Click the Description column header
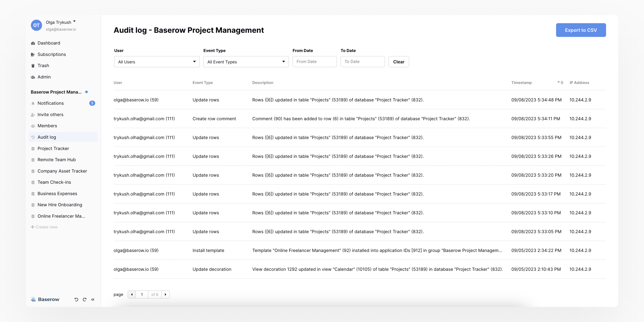 click(x=263, y=83)
